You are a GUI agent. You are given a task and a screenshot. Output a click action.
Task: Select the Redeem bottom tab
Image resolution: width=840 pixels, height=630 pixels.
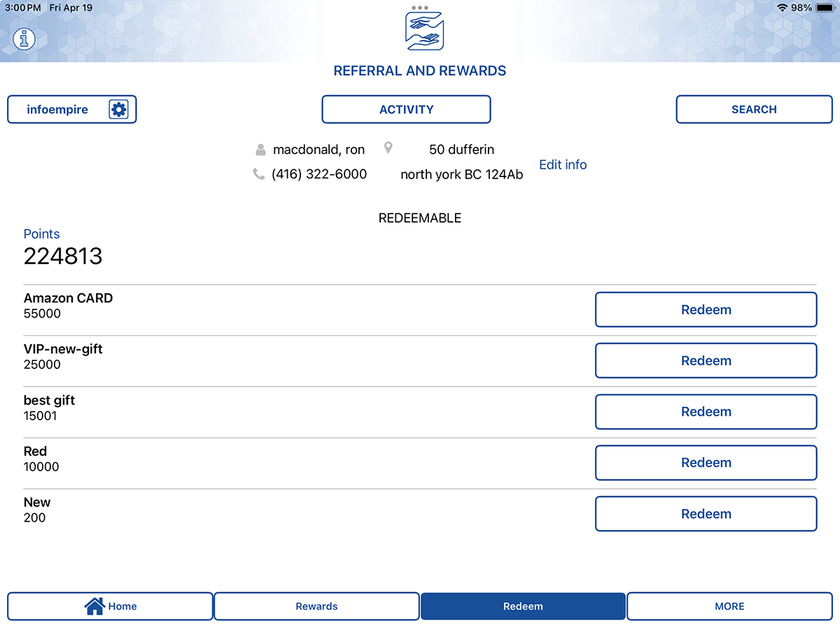[x=523, y=606]
